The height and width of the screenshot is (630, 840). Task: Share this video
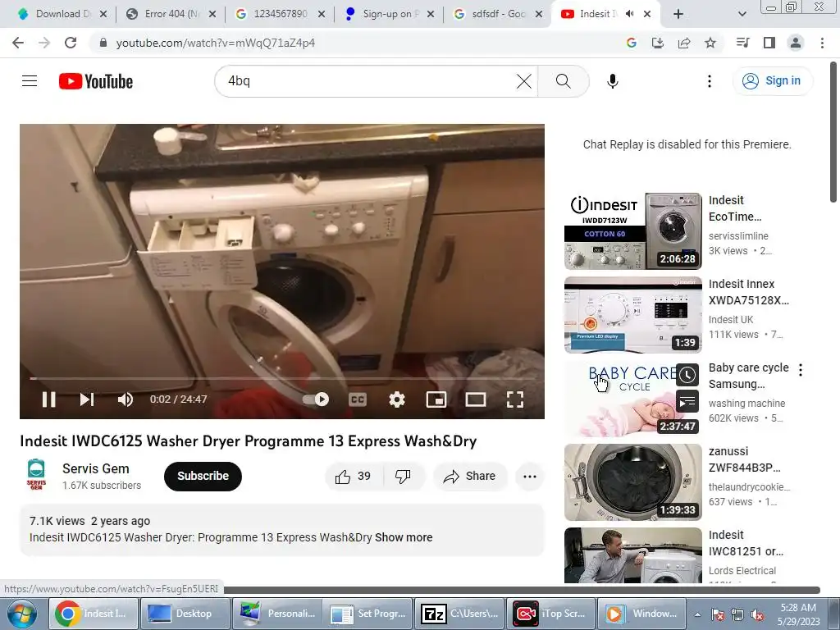[470, 477]
